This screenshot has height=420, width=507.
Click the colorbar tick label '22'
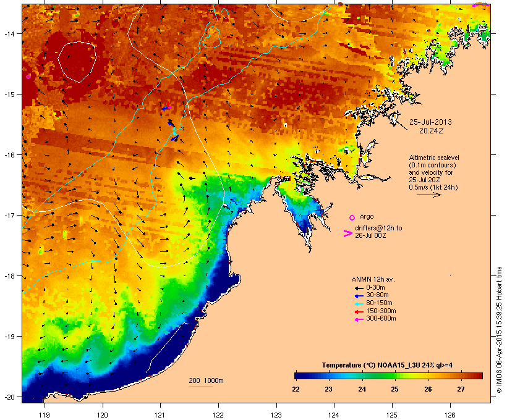(296, 389)
